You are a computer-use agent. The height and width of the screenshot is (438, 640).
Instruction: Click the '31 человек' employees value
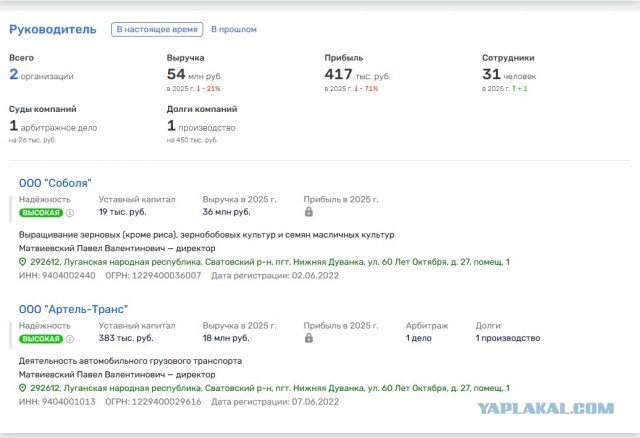click(509, 75)
